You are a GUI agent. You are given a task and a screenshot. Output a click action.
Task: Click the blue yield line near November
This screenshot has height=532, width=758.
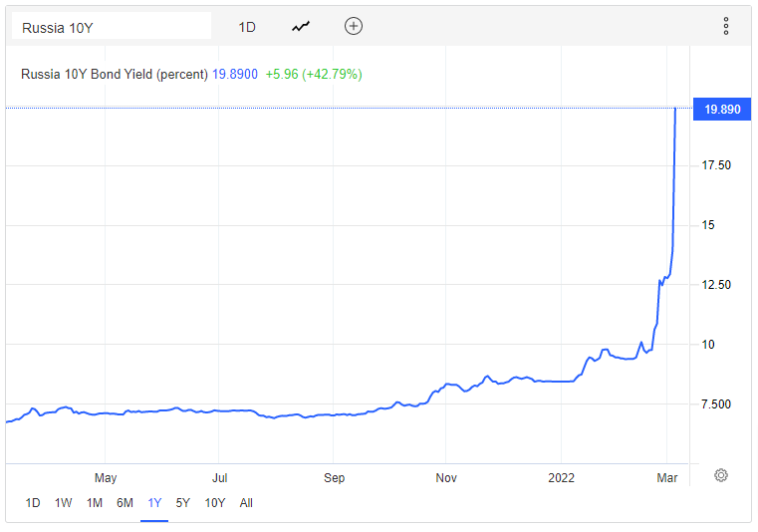click(x=447, y=385)
